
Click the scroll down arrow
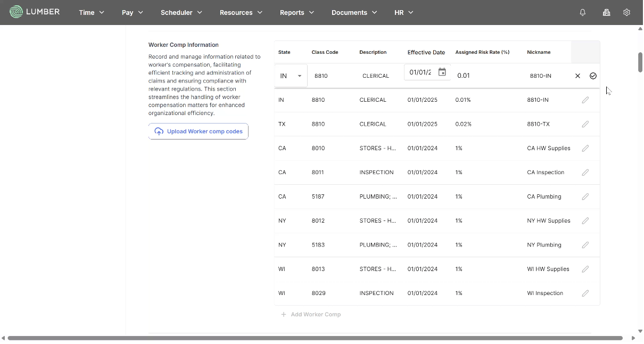(x=640, y=331)
